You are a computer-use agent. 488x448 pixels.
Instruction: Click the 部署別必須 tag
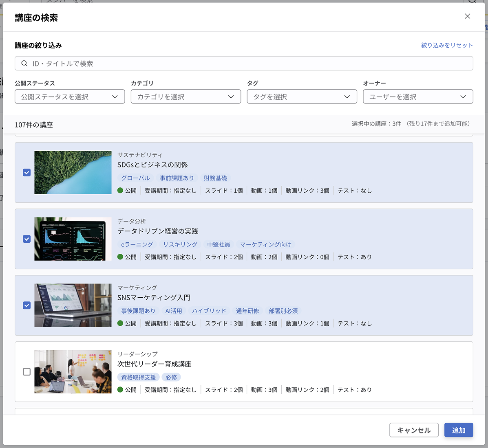(283, 311)
